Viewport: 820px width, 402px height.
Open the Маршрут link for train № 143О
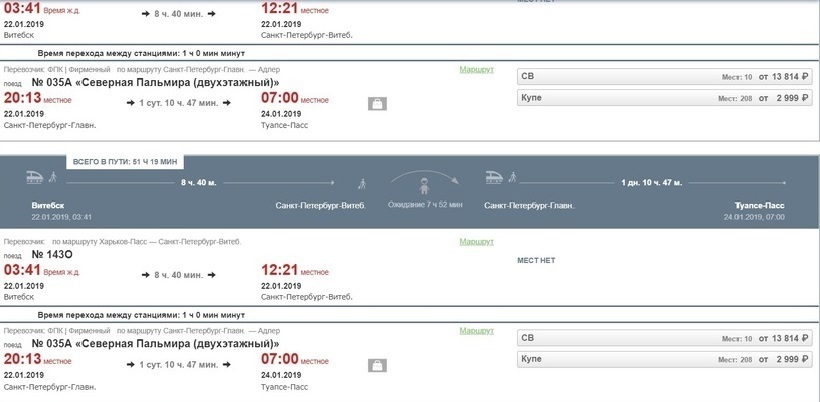pos(476,242)
